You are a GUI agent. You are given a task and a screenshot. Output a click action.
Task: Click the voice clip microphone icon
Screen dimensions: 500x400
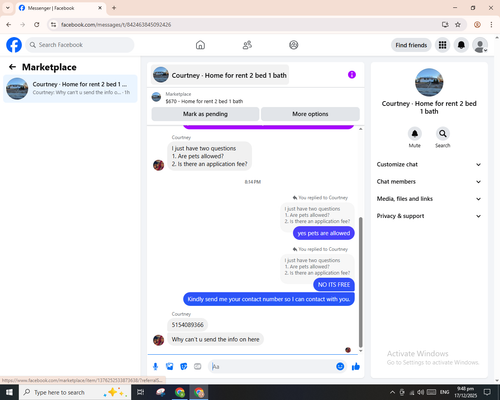pos(155,367)
